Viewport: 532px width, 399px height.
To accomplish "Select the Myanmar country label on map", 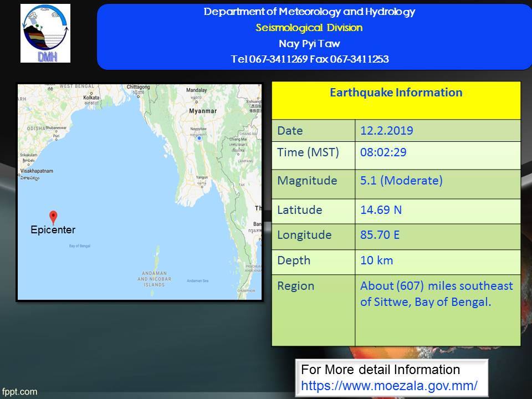I will 203,111.
